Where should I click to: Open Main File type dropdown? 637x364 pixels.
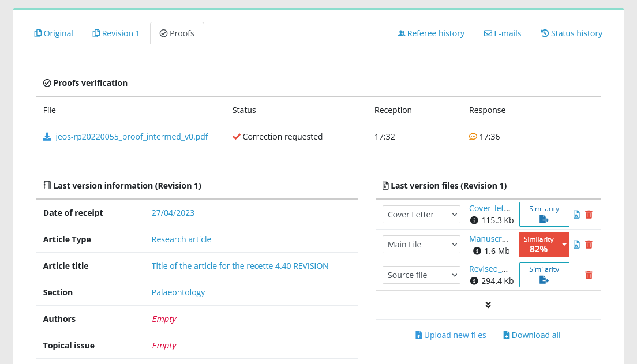tap(421, 245)
